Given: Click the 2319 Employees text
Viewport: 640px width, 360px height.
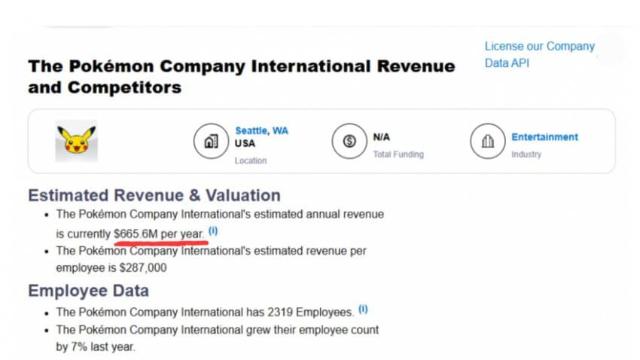Looking at the screenshot, I should 310,312.
